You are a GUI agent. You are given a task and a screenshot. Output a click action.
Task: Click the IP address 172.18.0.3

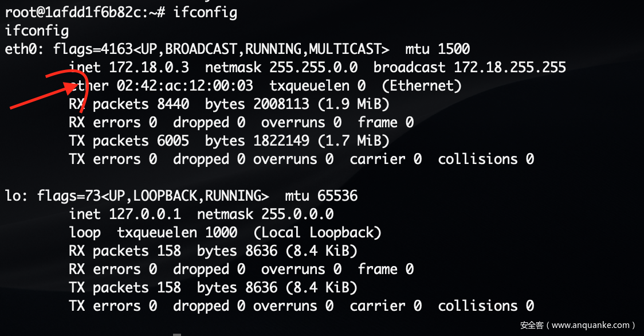149,68
